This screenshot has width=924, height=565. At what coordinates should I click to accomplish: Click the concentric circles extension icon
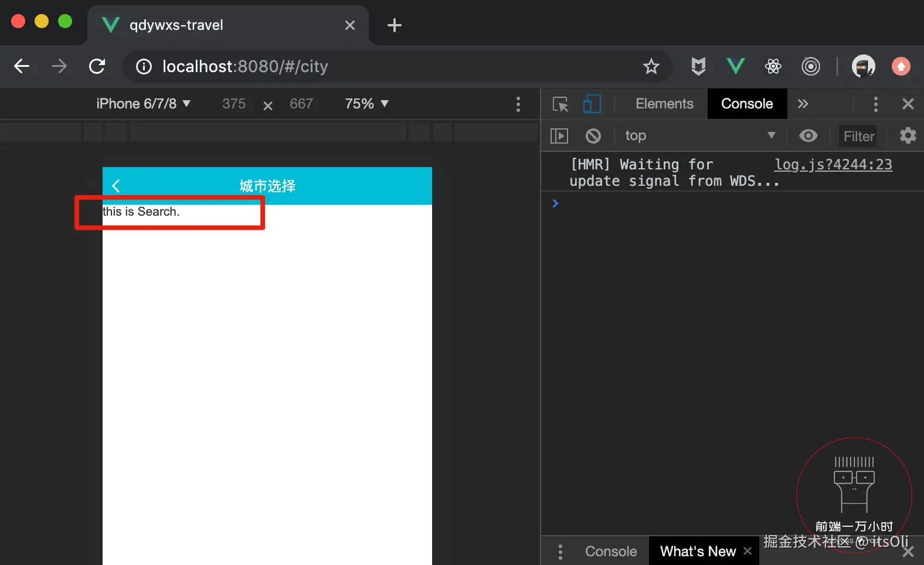[x=811, y=66]
